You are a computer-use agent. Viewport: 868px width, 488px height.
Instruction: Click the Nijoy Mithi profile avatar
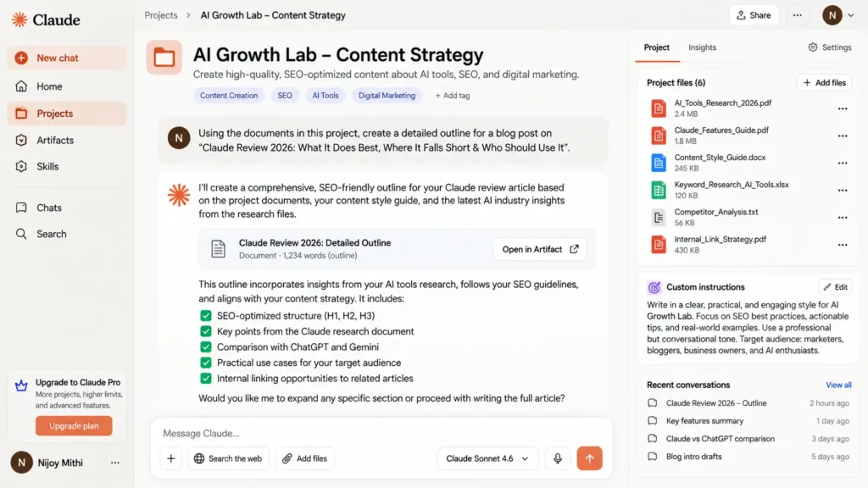(x=21, y=463)
